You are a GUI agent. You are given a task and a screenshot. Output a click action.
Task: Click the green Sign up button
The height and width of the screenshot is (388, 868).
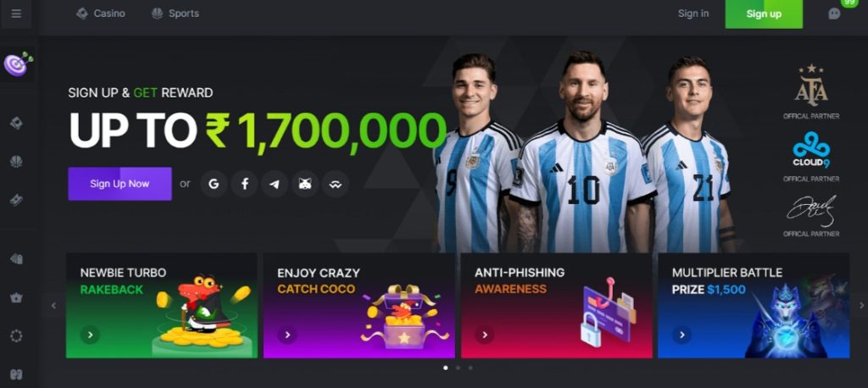tap(764, 14)
